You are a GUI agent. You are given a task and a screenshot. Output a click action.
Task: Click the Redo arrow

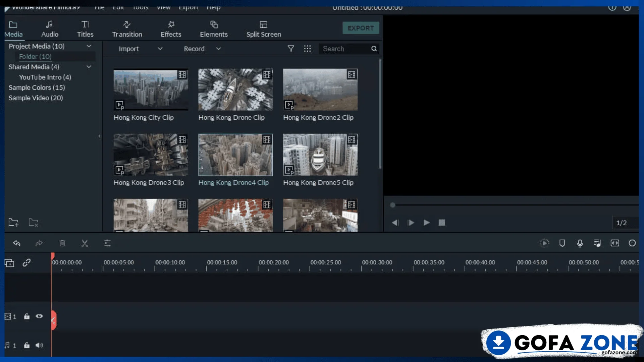[39, 243]
